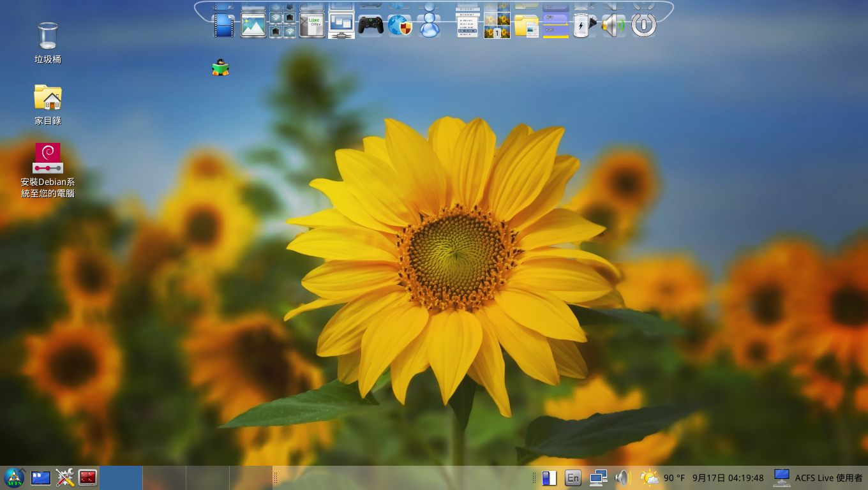868x490 pixels.
Task: Click the date and time clock
Action: click(x=728, y=477)
